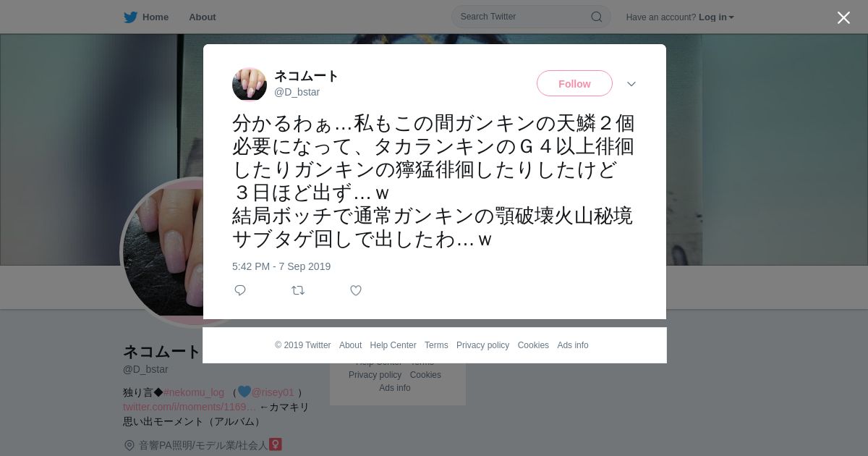
Task: Open the Privacy policy link in the modal footer
Action: pos(482,345)
